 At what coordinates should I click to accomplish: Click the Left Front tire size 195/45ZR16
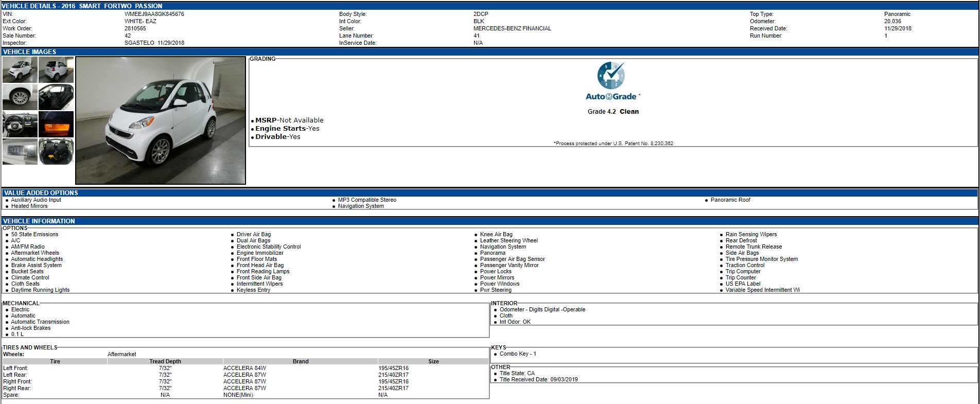click(x=393, y=368)
